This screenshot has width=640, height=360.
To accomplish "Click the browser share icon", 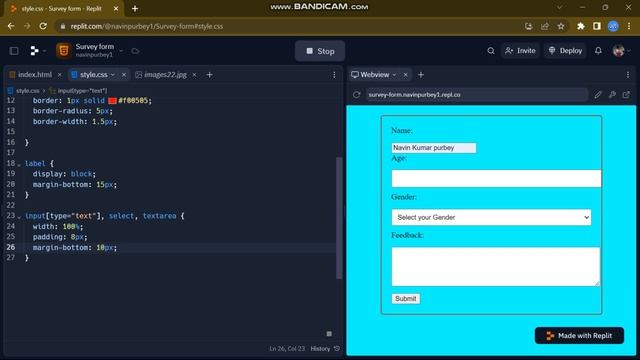I will pyautogui.click(x=544, y=26).
